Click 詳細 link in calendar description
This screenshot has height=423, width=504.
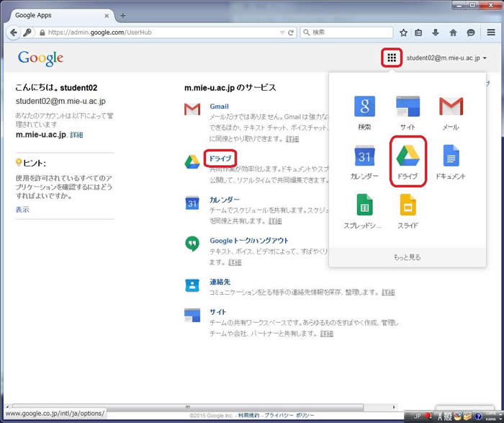point(275,221)
